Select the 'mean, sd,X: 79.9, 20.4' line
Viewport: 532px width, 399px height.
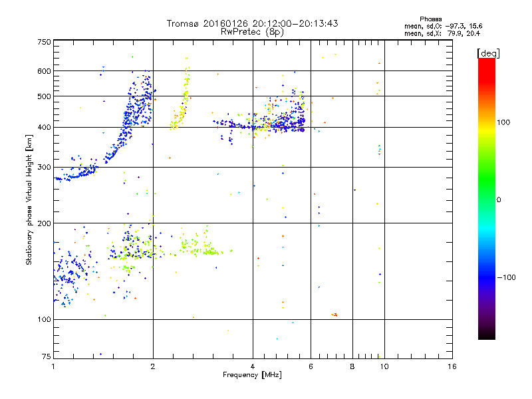tap(442, 33)
